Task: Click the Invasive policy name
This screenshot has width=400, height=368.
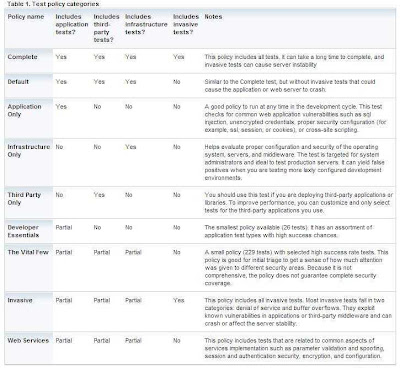Action: 20,300
